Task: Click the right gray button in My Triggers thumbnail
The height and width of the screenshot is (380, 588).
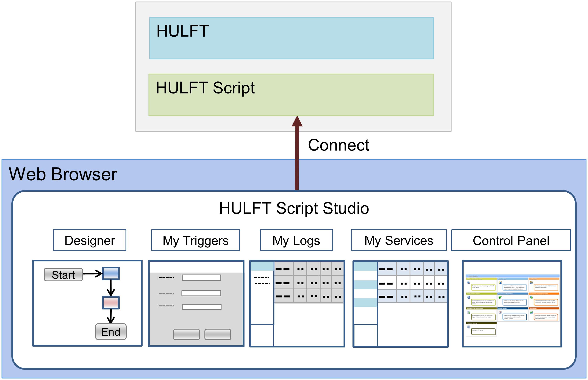Action: (x=218, y=334)
